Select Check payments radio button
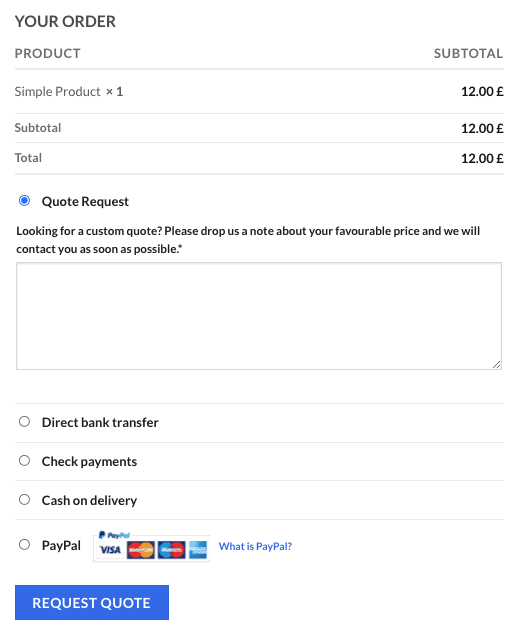Viewport: 522px width, 636px height. [24, 460]
